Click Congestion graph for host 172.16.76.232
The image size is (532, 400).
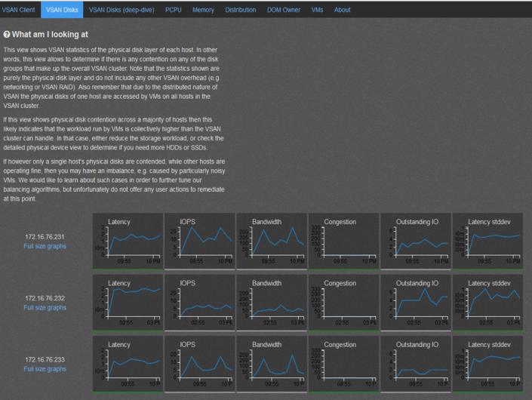(x=343, y=302)
